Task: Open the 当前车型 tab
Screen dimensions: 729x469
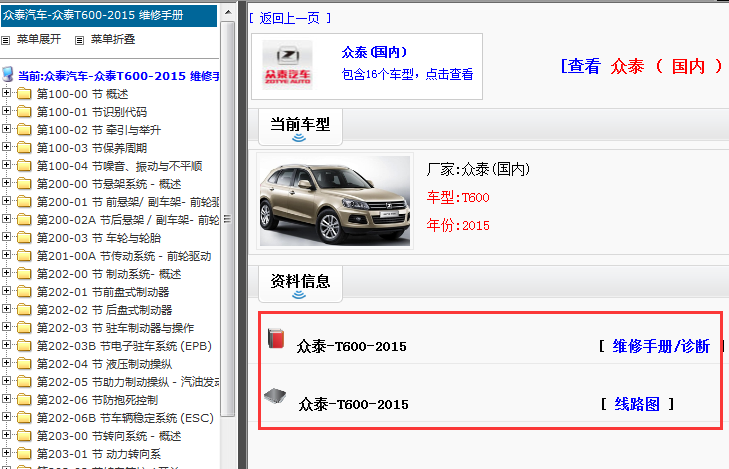Action: coord(300,127)
